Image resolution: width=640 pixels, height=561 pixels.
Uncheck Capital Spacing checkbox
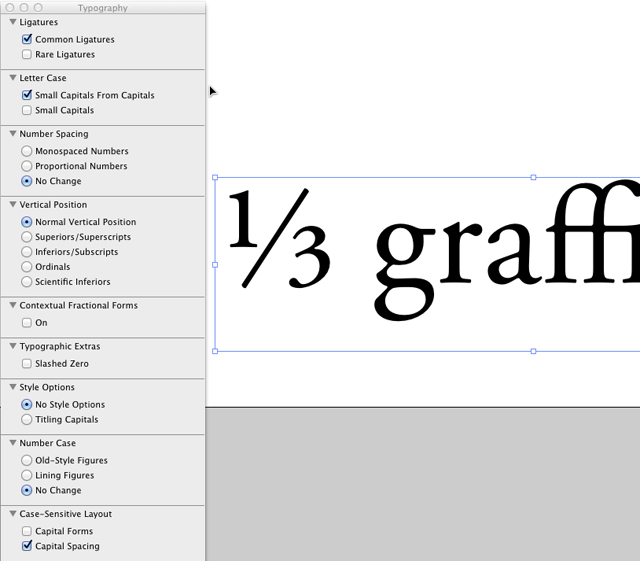(27, 546)
